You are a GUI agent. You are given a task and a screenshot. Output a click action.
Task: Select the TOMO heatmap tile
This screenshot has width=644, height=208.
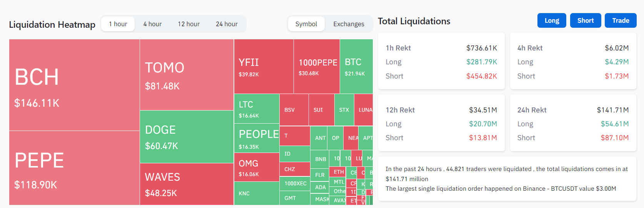pyautogui.click(x=187, y=75)
